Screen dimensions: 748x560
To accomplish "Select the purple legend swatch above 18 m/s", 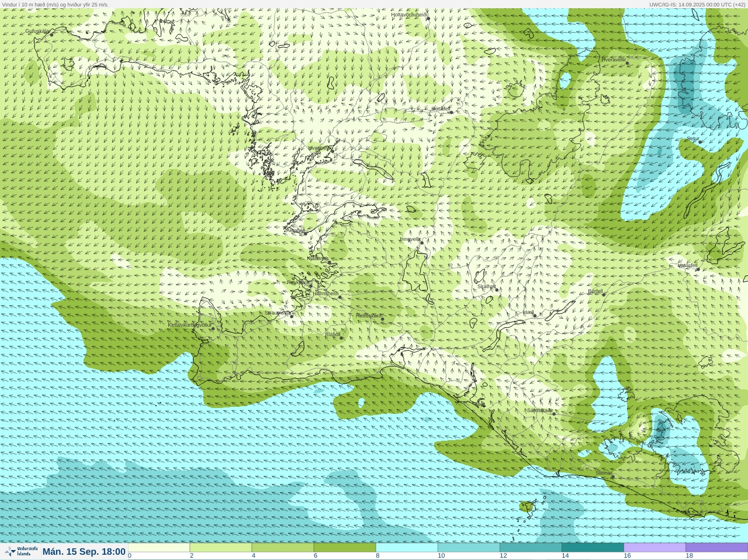I will pyautogui.click(x=716, y=548).
